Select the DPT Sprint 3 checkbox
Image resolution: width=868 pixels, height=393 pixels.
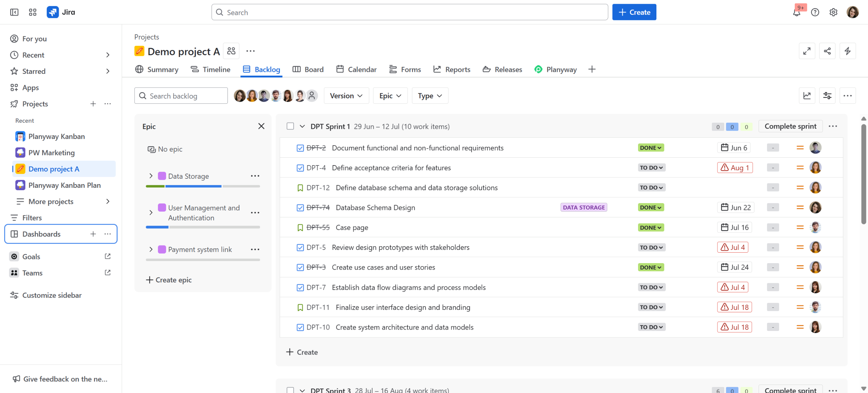(x=290, y=390)
